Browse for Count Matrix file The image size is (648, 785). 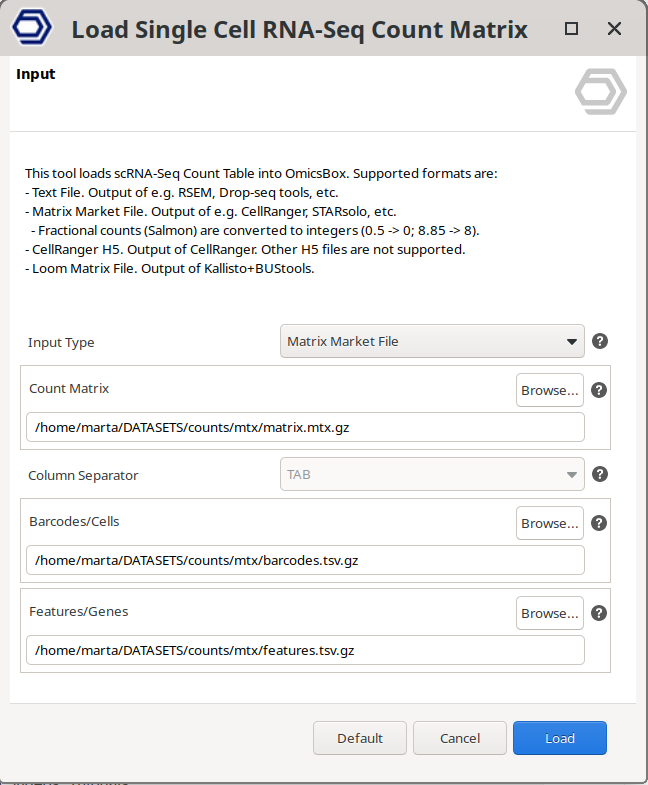(x=549, y=390)
